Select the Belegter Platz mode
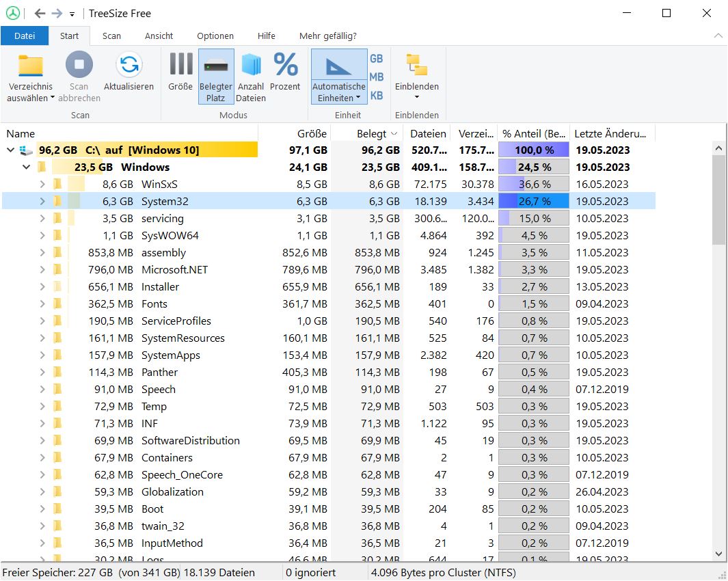Screen dimensions: 728x581 (216, 77)
